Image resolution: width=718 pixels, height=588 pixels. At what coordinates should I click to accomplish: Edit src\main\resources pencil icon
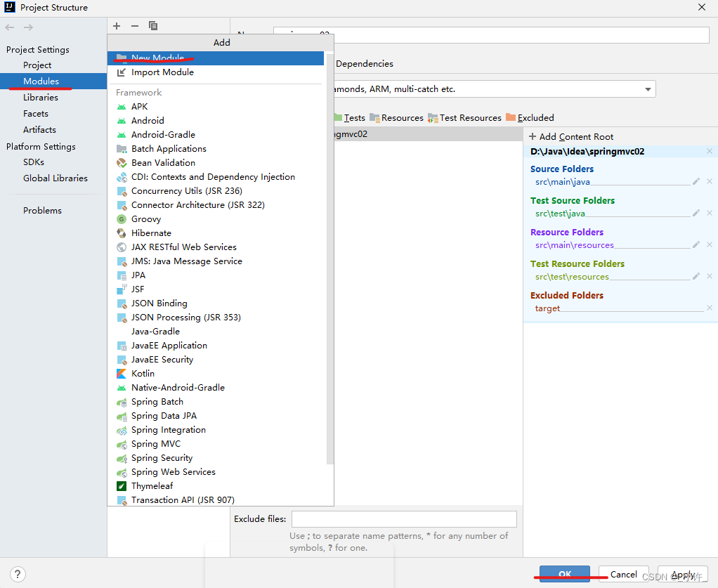click(x=696, y=244)
